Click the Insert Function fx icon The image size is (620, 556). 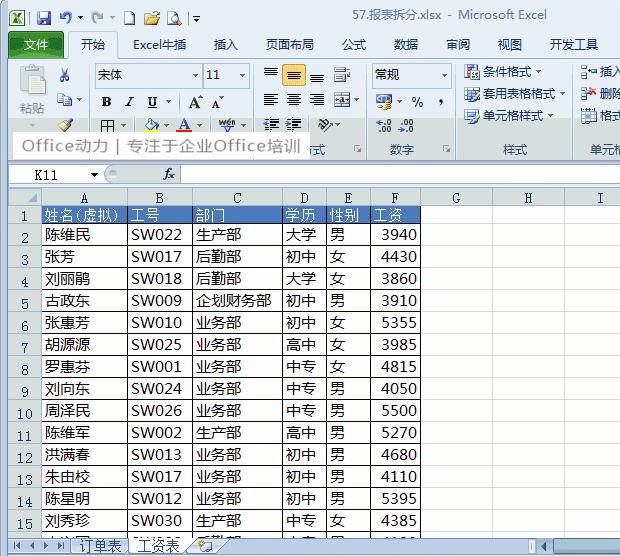point(169,174)
